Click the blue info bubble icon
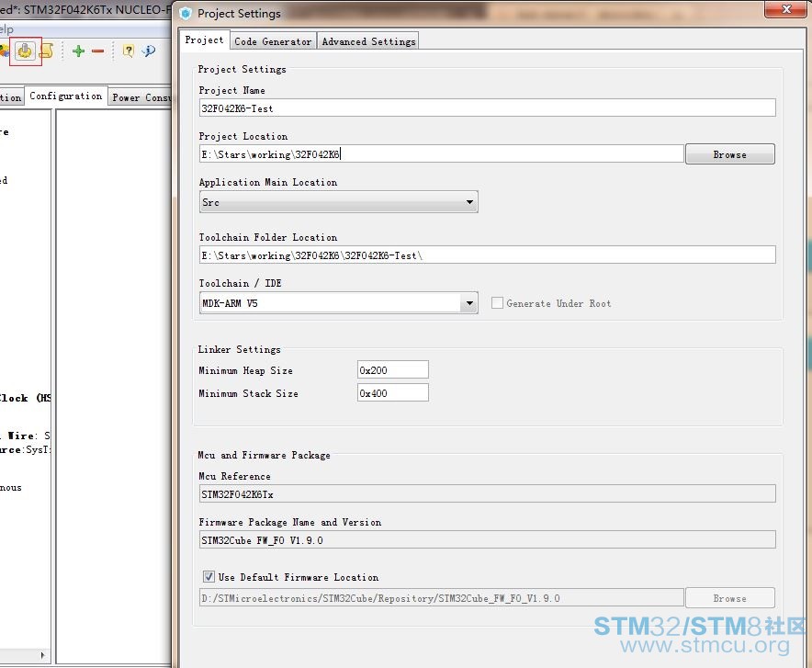This screenshot has height=668, width=812. [149, 51]
